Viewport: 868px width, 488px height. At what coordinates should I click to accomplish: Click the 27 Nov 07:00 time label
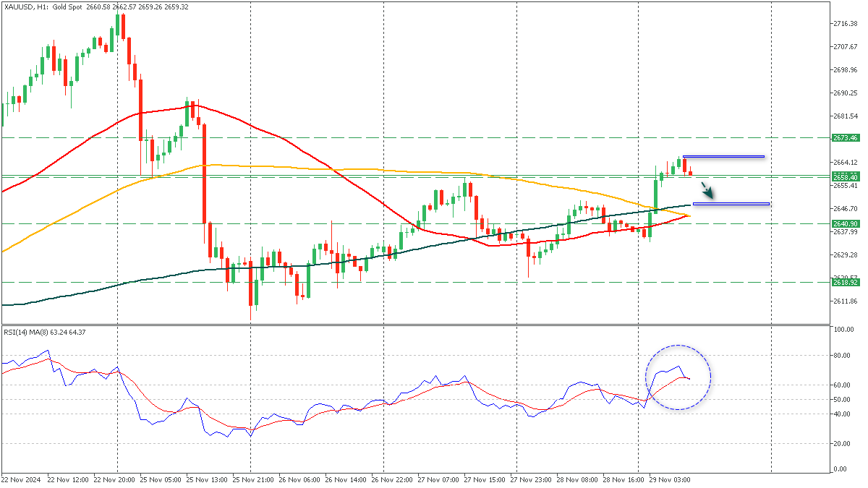pyautogui.click(x=438, y=479)
